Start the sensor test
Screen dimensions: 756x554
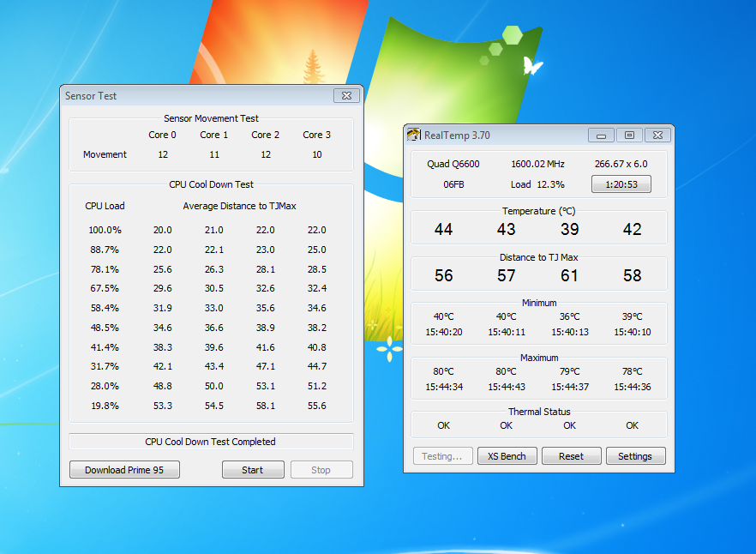click(253, 470)
